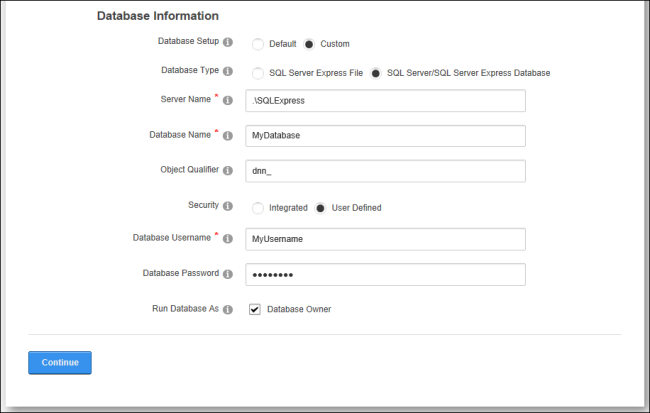This screenshot has width=650, height=413.
Task: Choose SQL Server Express File radio
Action: (258, 73)
